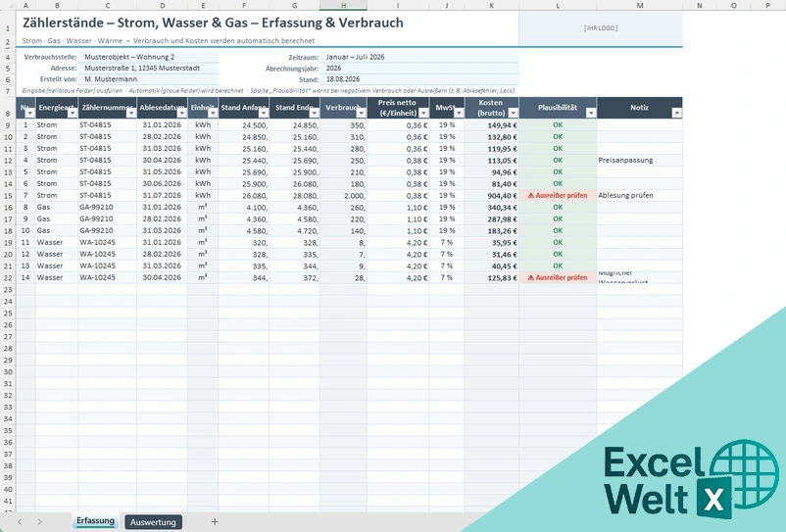This screenshot has height=532, width=786.
Task: Open the Einheit column filter dropdown
Action: point(213,114)
